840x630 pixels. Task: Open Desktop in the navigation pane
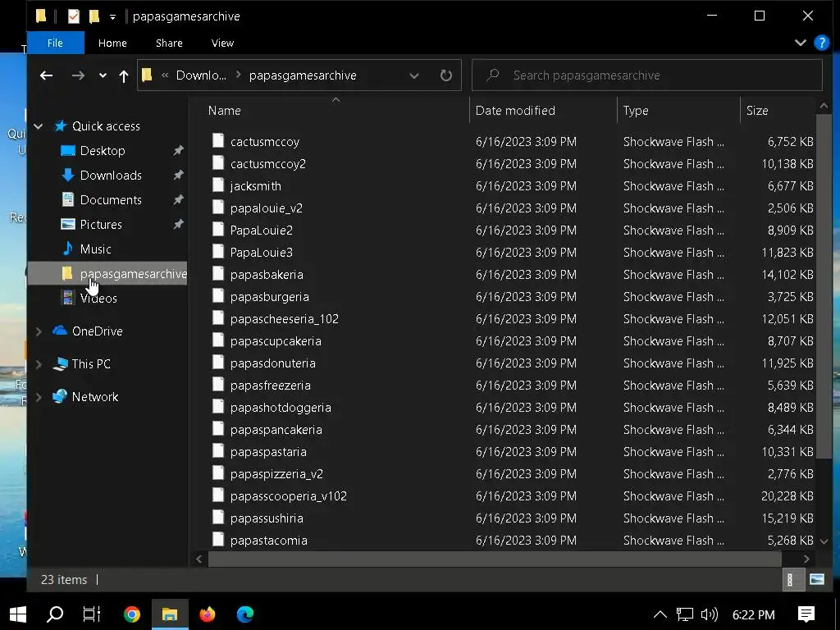pos(103,151)
